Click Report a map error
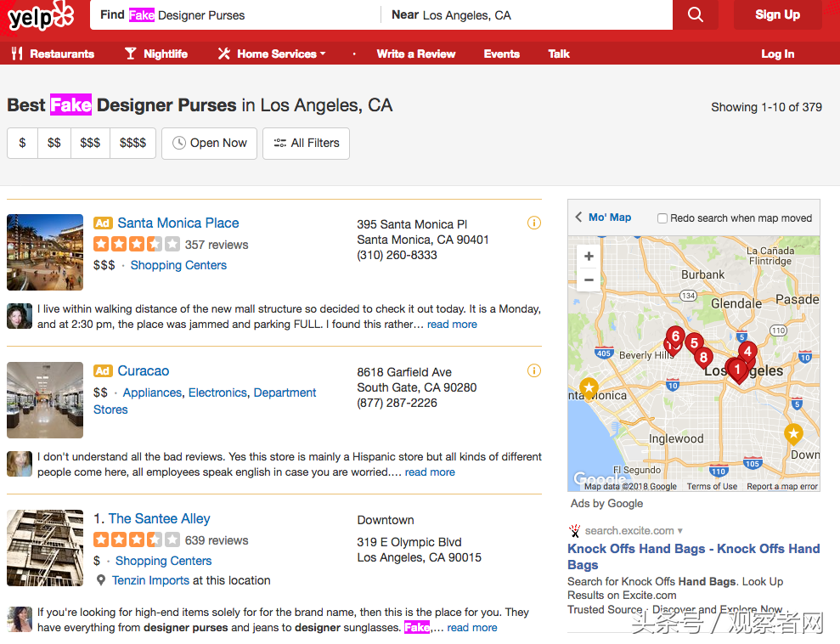 pyautogui.click(x=782, y=487)
